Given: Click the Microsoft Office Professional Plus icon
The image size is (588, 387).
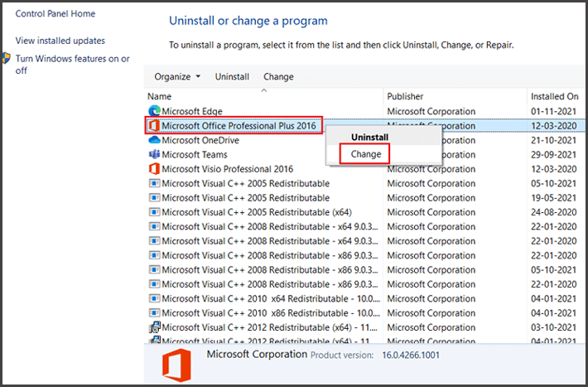Looking at the screenshot, I should click(x=153, y=126).
